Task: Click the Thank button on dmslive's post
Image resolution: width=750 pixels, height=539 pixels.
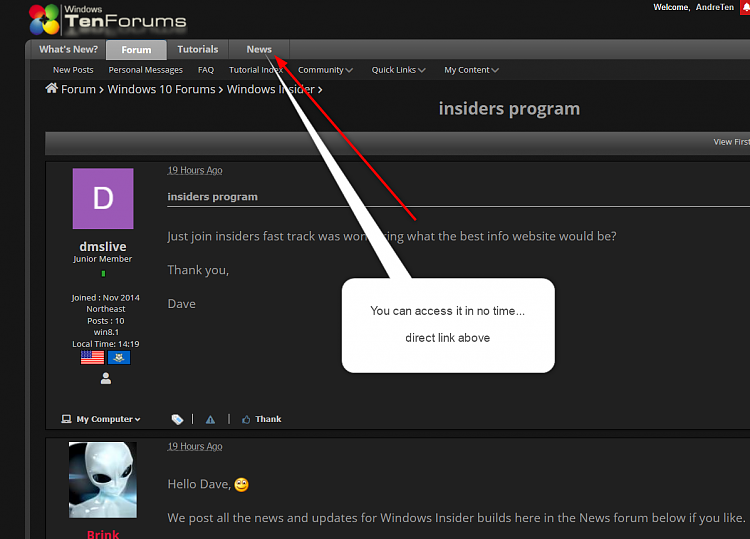Action: point(261,419)
